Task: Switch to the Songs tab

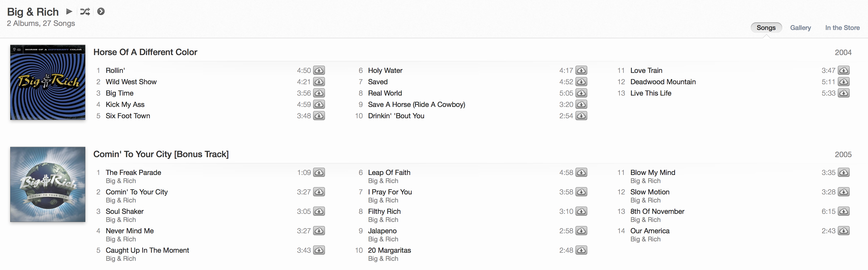Action: pos(766,28)
